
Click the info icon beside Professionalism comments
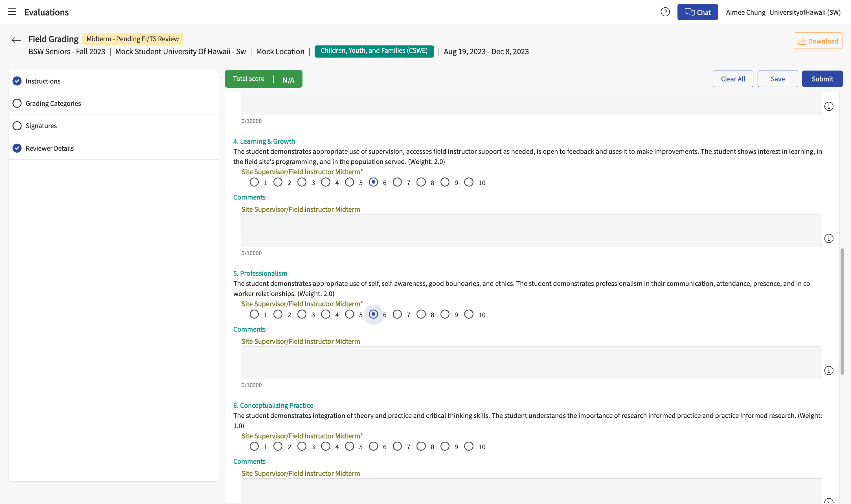tap(829, 371)
